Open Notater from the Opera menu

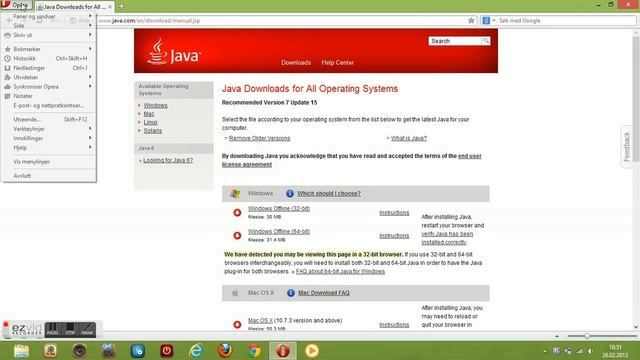pyautogui.click(x=49, y=96)
